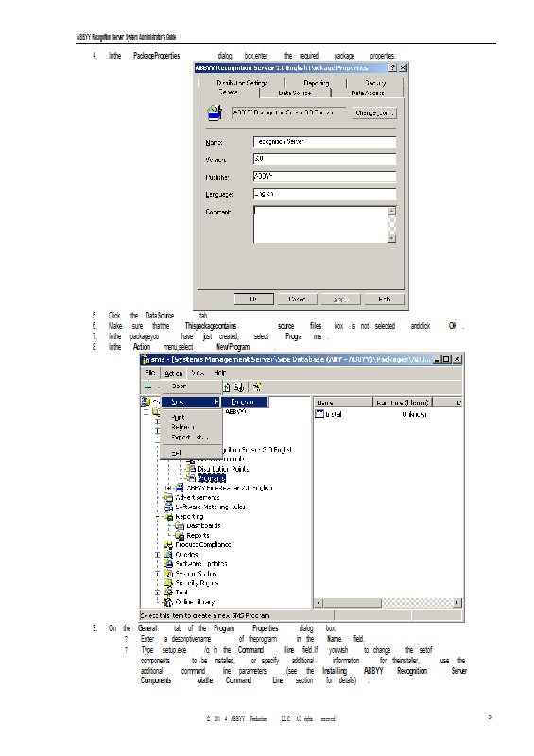Screen dimensions: 534x756
Task: Open the Help menu in sms menu bar
Action: tap(220, 373)
